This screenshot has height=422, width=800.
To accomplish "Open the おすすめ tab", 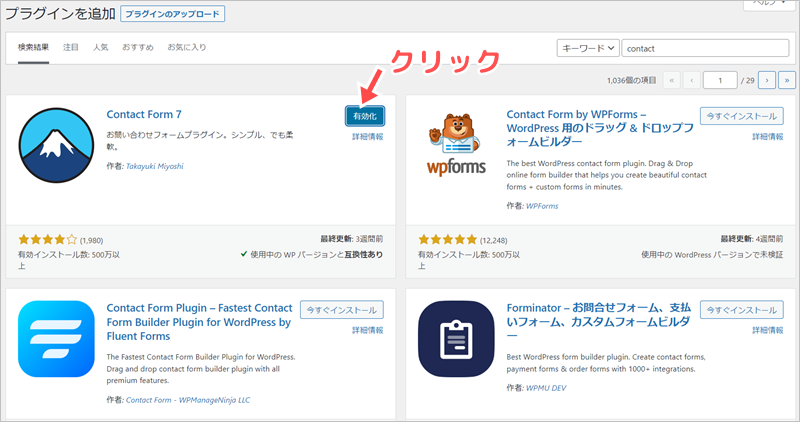I will (x=136, y=47).
